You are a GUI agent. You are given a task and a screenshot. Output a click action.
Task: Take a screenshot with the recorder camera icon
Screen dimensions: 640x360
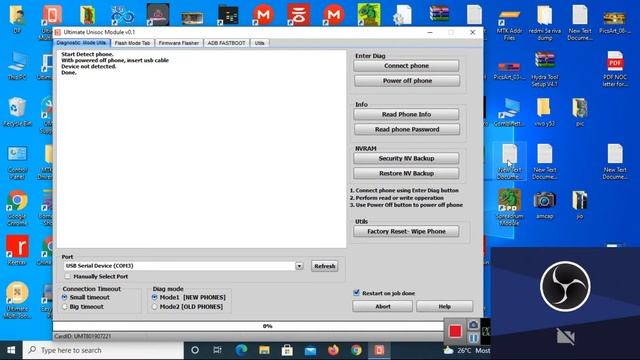click(473, 325)
